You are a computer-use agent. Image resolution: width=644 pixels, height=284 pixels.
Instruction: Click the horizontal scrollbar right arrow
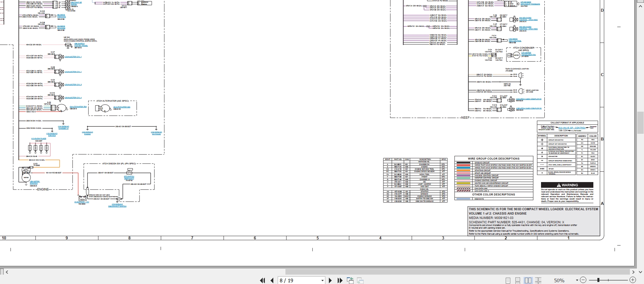pos(633,272)
